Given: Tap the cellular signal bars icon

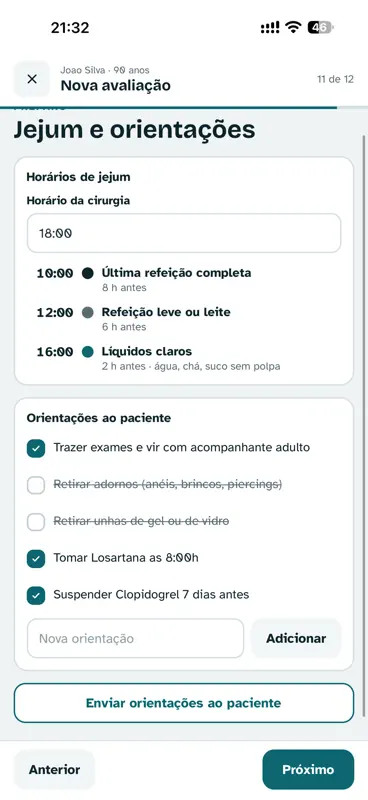Looking at the screenshot, I should click(270, 28).
